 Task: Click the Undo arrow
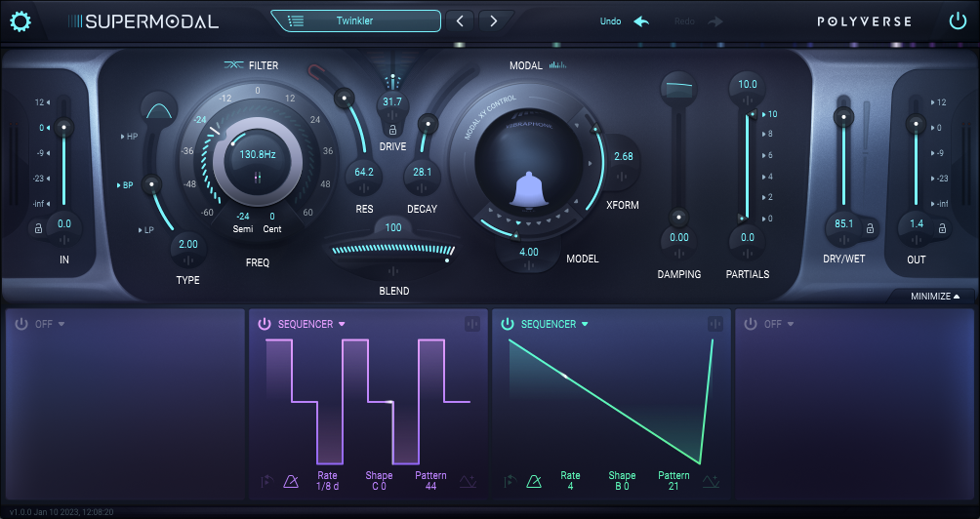click(641, 20)
